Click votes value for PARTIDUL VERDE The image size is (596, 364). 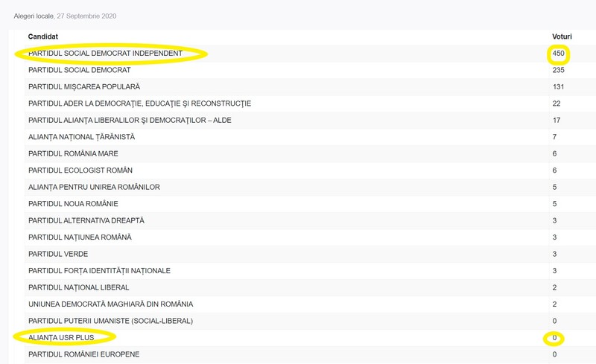[x=554, y=254]
